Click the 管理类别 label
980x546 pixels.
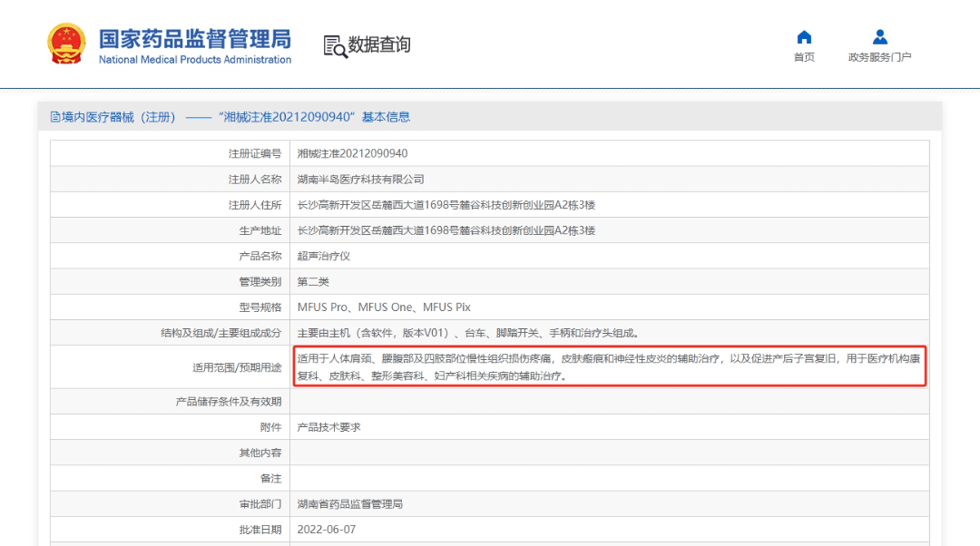(x=260, y=282)
